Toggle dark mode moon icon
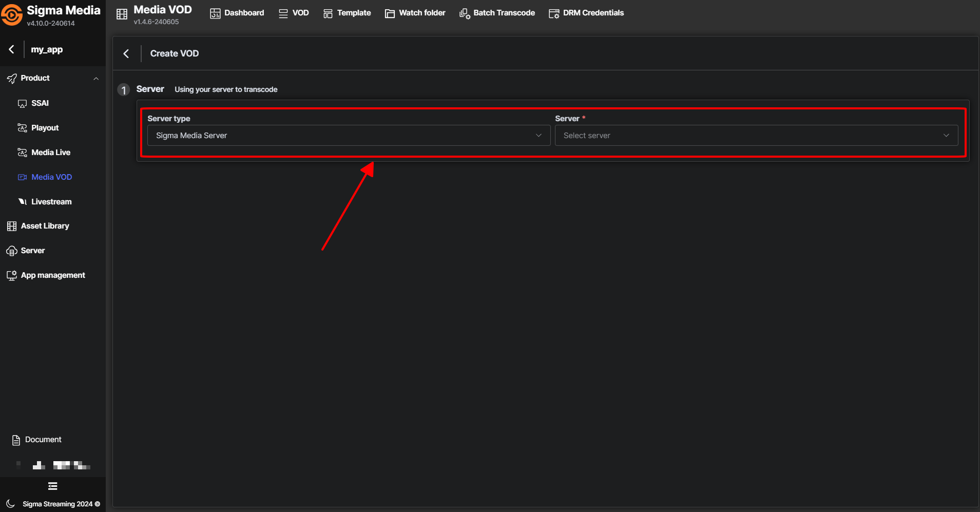The height and width of the screenshot is (512, 980). [x=10, y=504]
